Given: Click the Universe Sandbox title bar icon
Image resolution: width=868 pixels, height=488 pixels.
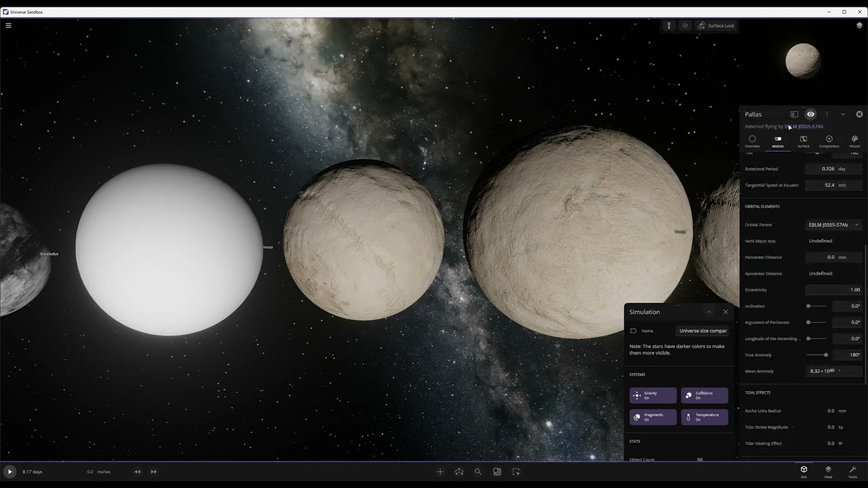Looking at the screenshot, I should coord(6,12).
